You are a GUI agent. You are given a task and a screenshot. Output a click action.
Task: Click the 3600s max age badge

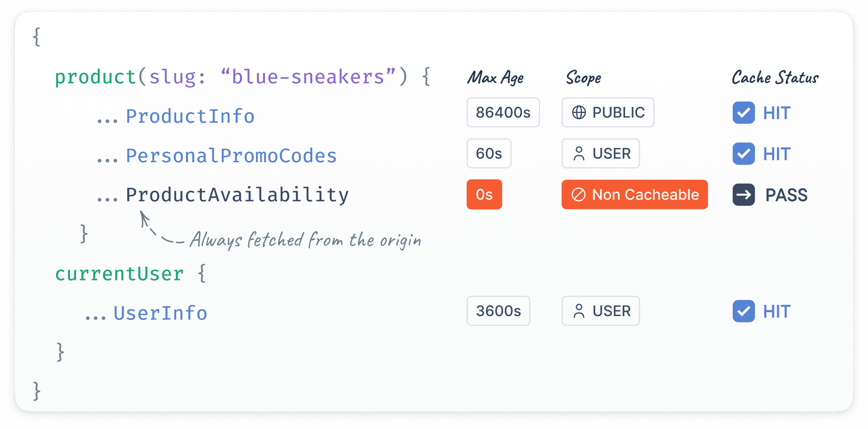[x=498, y=311]
